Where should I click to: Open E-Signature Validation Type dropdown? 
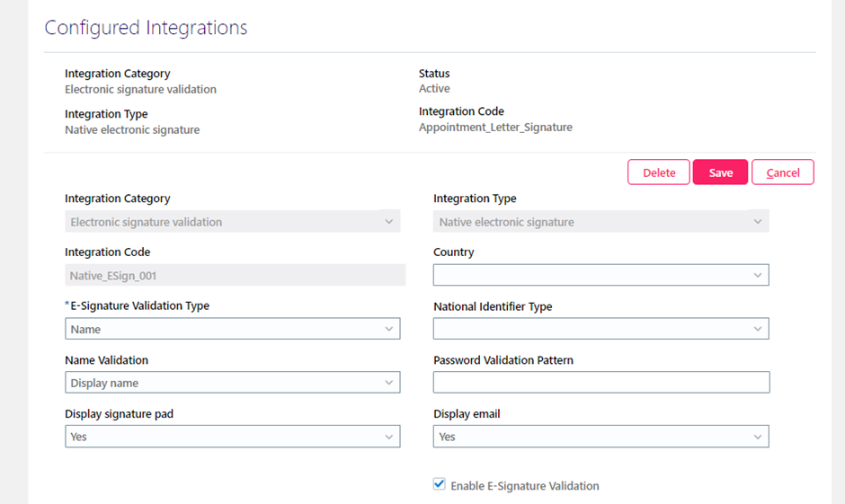tap(232, 329)
